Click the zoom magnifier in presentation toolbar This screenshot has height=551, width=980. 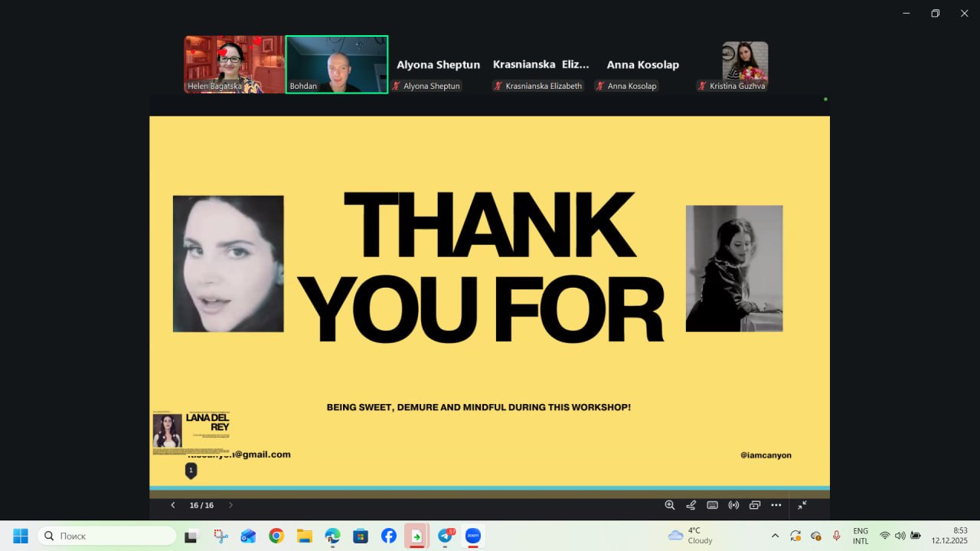[670, 505]
